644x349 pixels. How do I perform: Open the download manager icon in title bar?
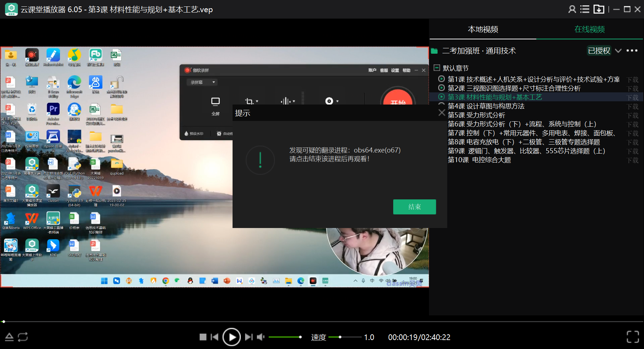click(599, 9)
